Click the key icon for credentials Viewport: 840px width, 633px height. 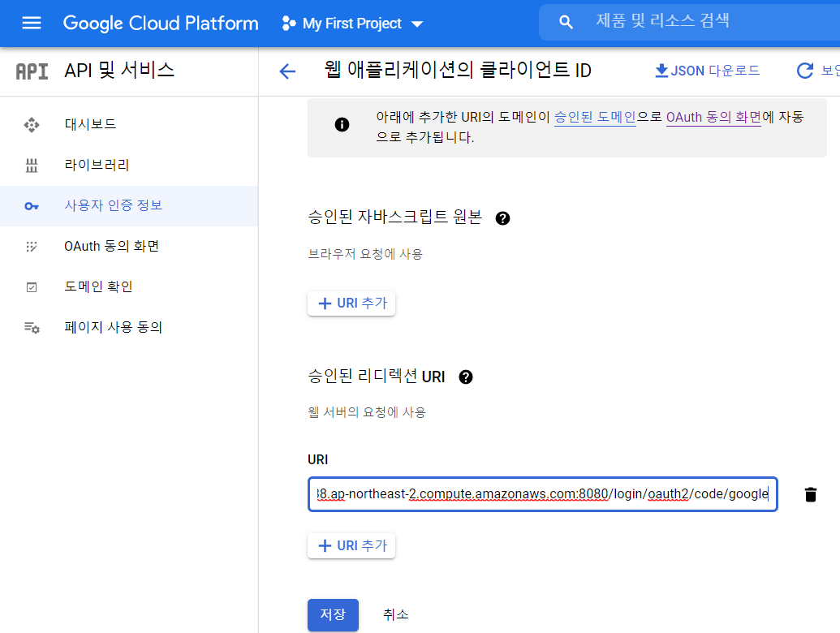pyautogui.click(x=32, y=206)
